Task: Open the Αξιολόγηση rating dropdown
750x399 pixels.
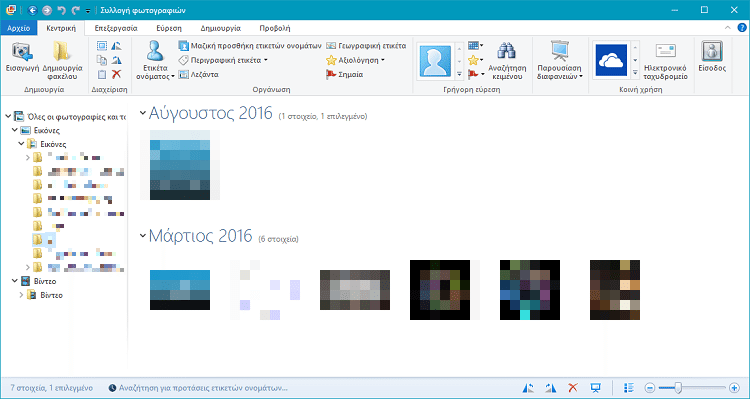Action: point(355,60)
